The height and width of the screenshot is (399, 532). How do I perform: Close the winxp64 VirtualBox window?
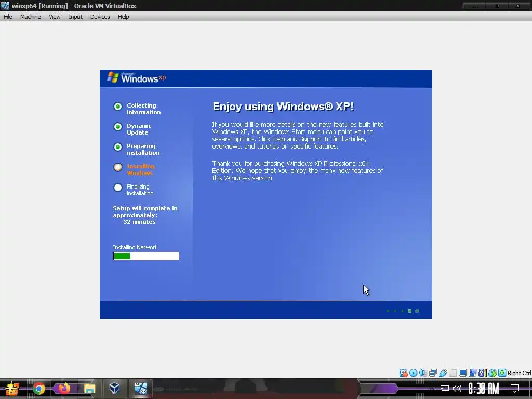pos(518,6)
